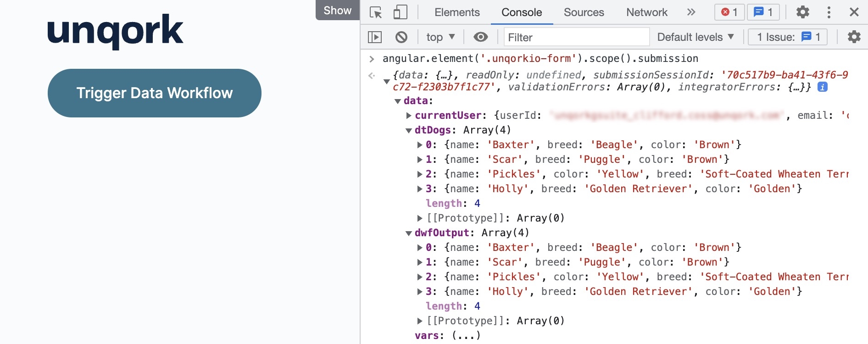Expand dwfOutput [[Prototype]] entry

coord(420,321)
